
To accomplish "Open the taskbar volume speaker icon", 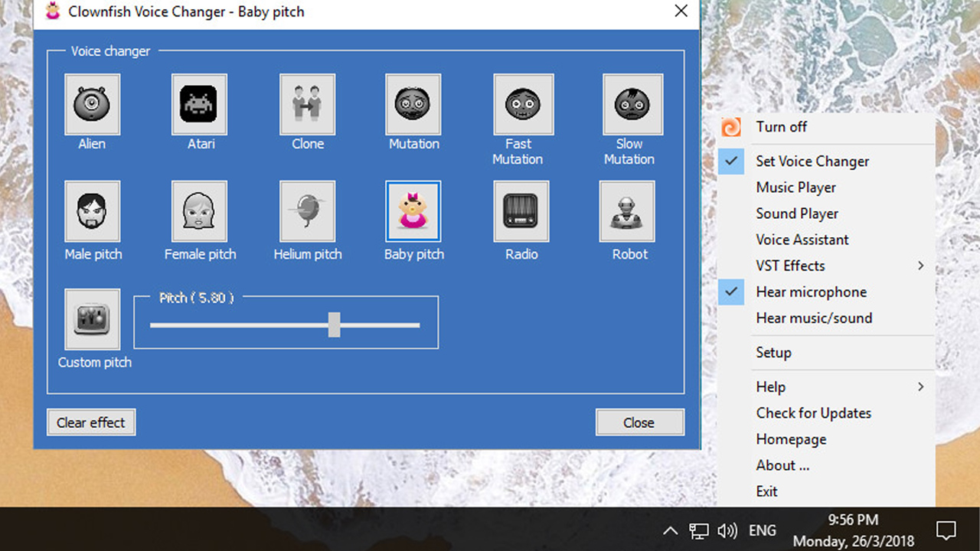I will click(727, 530).
